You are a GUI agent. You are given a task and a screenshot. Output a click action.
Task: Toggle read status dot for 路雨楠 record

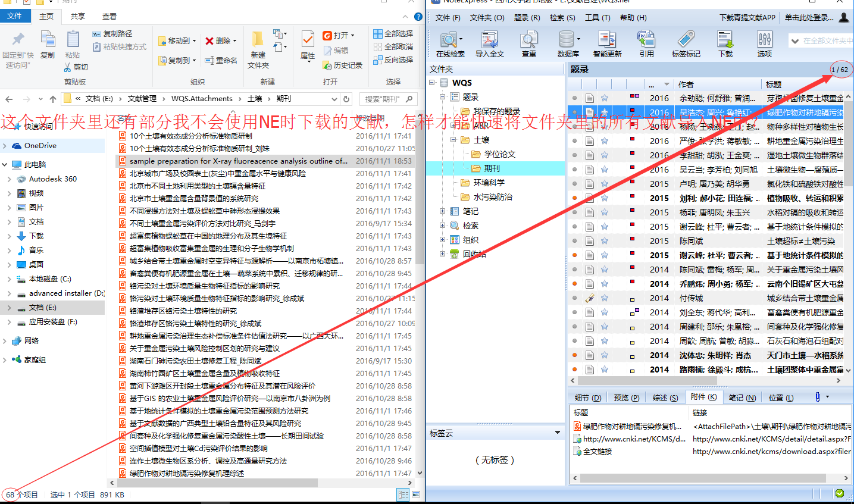click(x=574, y=370)
